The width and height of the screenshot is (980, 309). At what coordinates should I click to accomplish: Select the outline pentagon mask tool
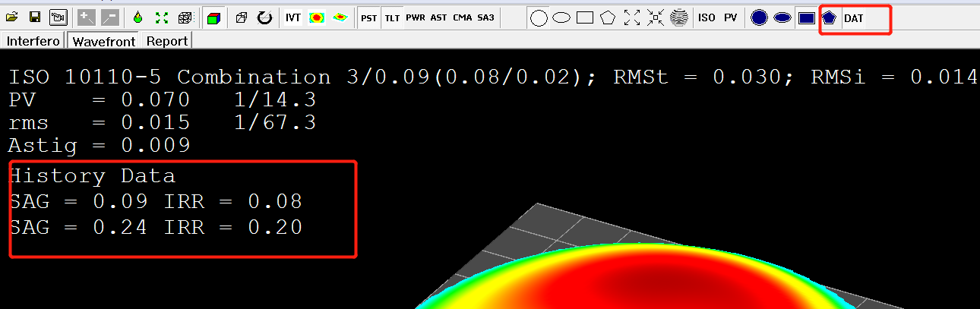(x=608, y=18)
